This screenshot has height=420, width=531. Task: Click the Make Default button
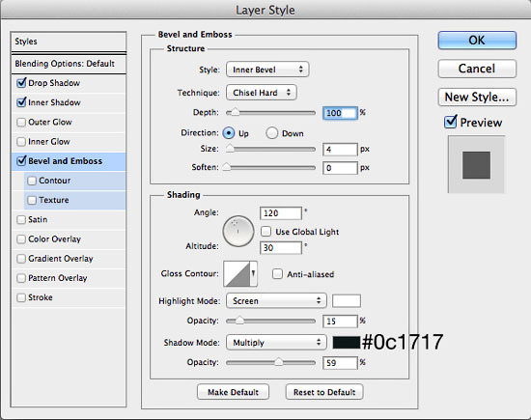(x=233, y=392)
